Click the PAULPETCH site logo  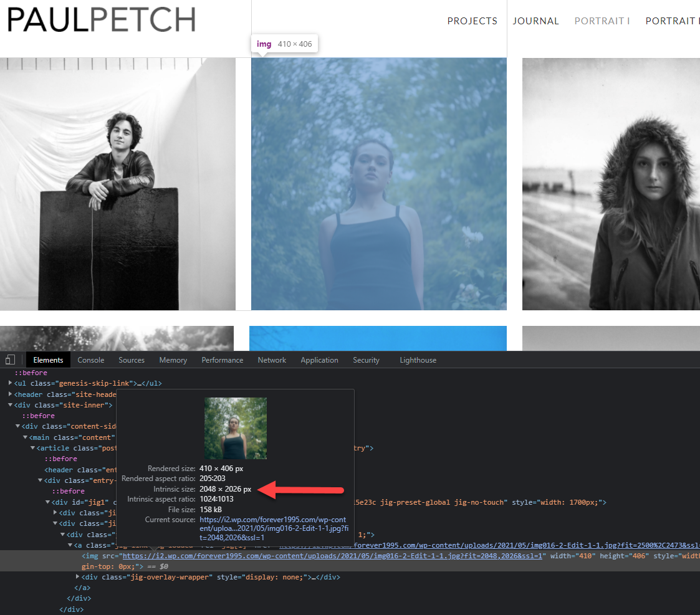101,20
